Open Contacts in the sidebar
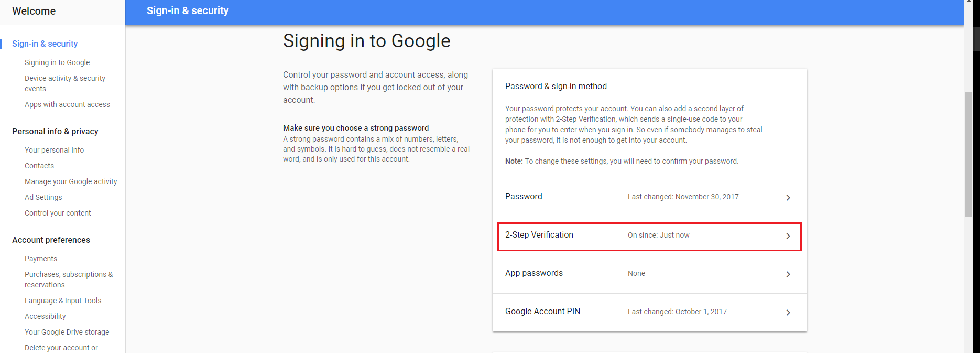Screen dimensions: 980x353 pos(39,166)
